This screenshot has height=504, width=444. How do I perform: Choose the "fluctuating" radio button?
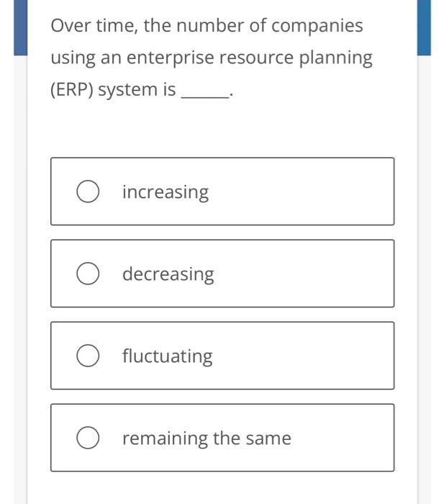point(88,356)
